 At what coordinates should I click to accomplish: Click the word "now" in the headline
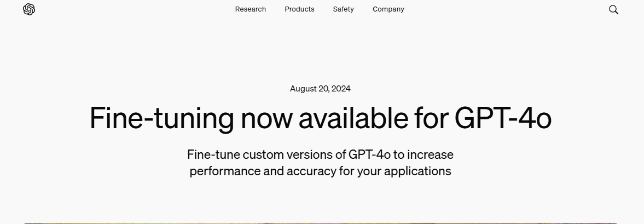[266, 118]
